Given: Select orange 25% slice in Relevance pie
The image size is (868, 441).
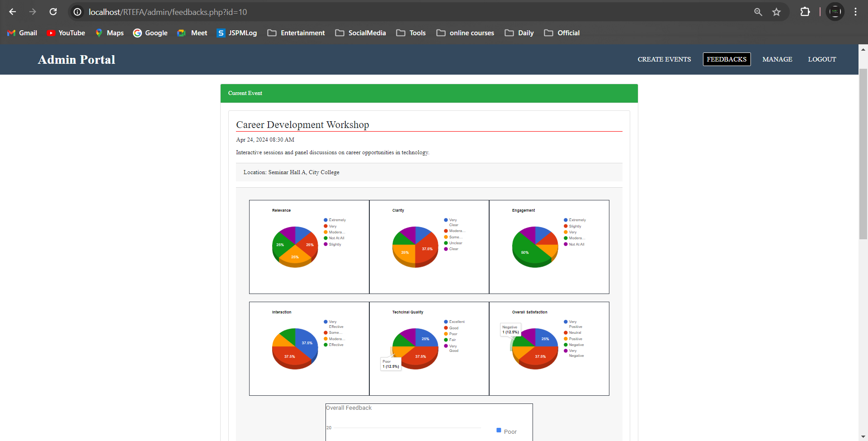Looking at the screenshot, I should pos(295,256).
